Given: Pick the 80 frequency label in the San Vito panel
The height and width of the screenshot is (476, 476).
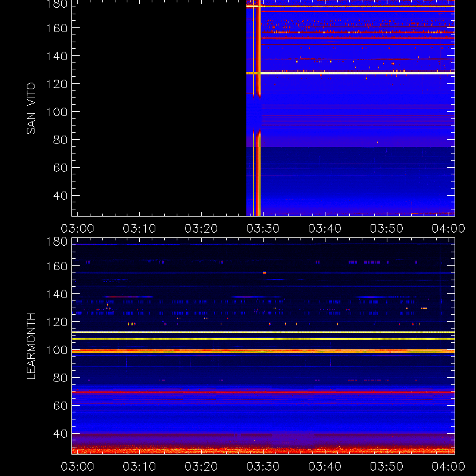Looking at the screenshot, I should tap(60, 140).
